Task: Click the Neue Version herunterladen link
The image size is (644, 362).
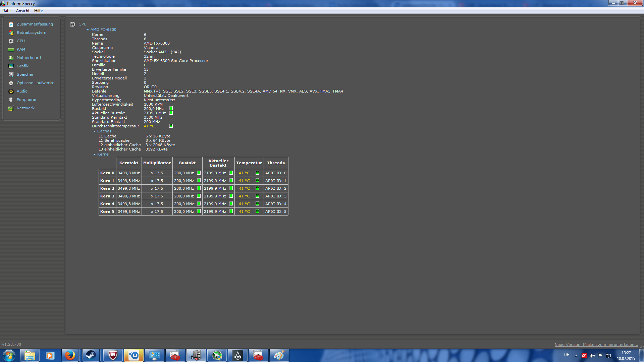Action: tap(596, 345)
